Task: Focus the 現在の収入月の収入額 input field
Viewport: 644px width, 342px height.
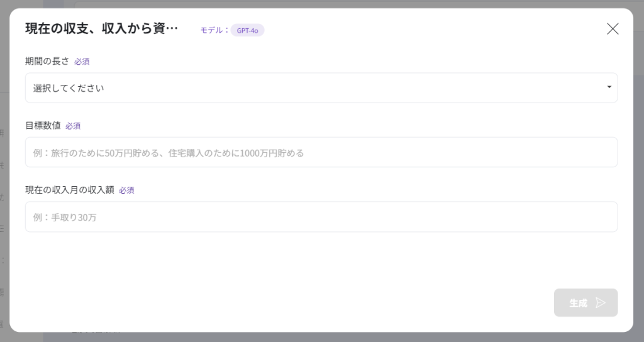Action: (x=321, y=217)
